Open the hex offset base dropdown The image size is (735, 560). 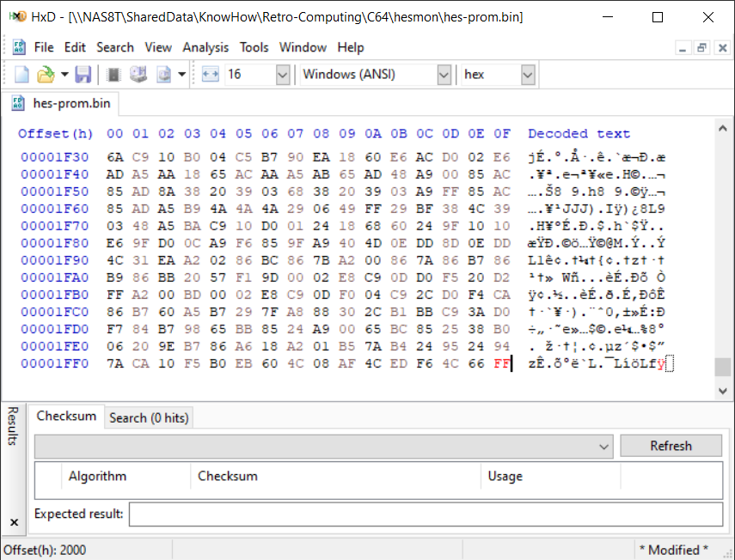(x=528, y=75)
